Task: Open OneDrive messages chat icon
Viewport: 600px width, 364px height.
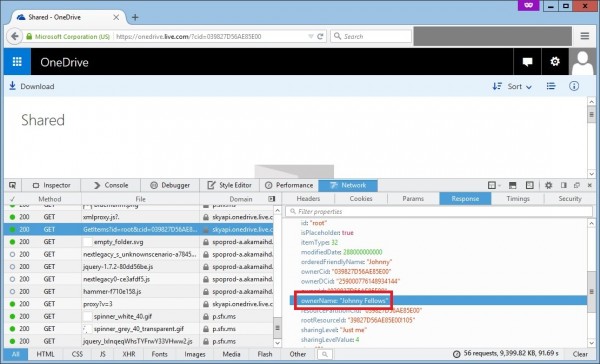Action: pyautogui.click(x=527, y=62)
